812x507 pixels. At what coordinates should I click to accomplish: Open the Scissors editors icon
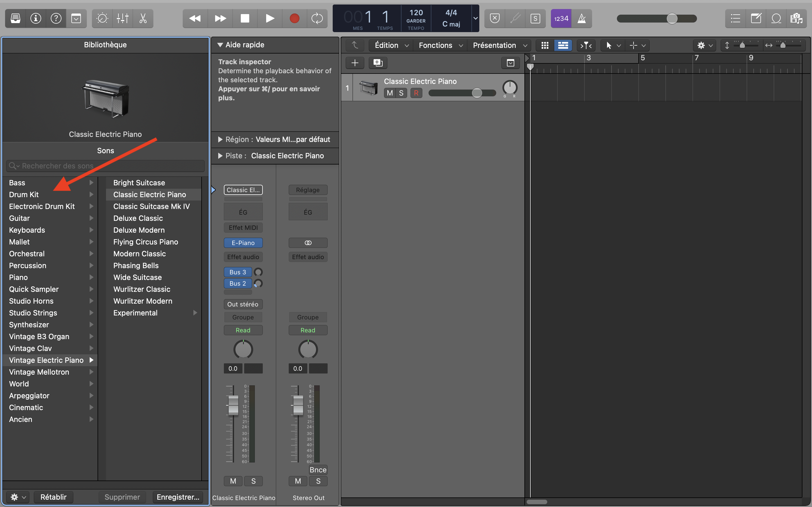143,18
